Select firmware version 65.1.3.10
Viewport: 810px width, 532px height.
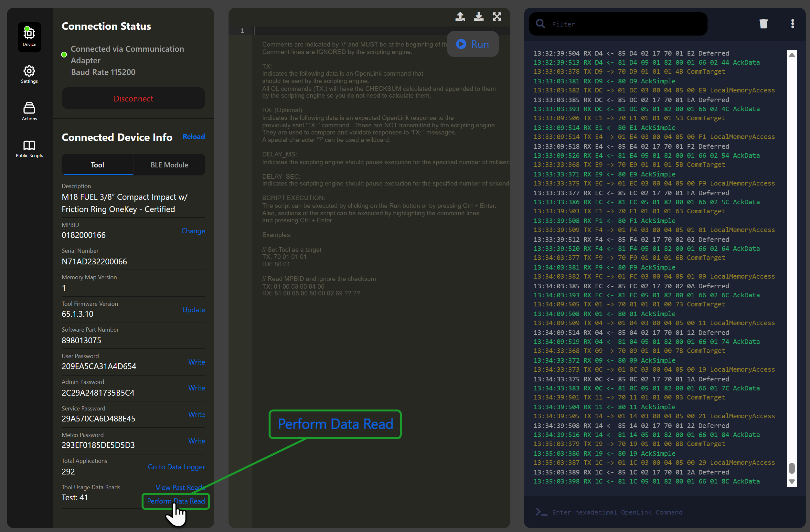pos(77,314)
